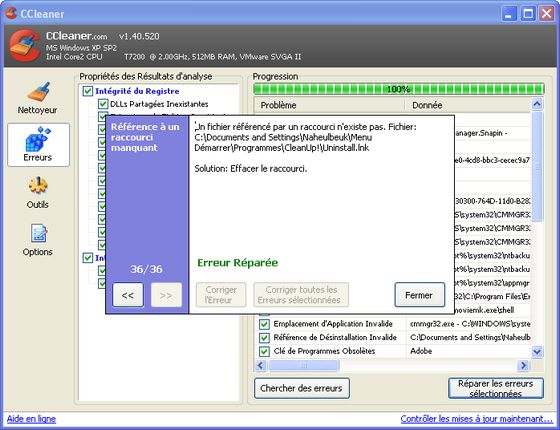Select Erreur Réparée status text
The image size is (560, 430).
coord(238,263)
